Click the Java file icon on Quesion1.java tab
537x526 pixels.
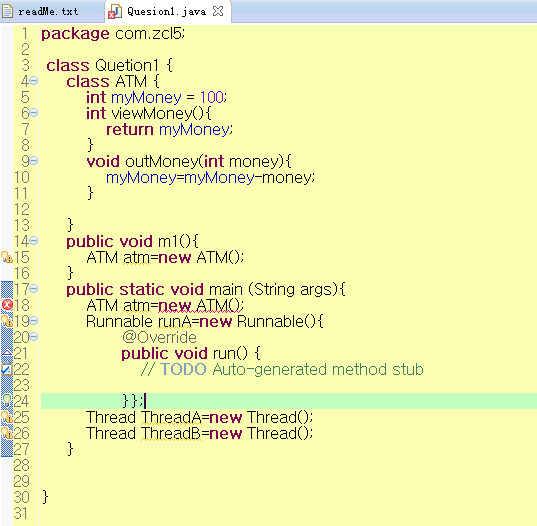(115, 12)
